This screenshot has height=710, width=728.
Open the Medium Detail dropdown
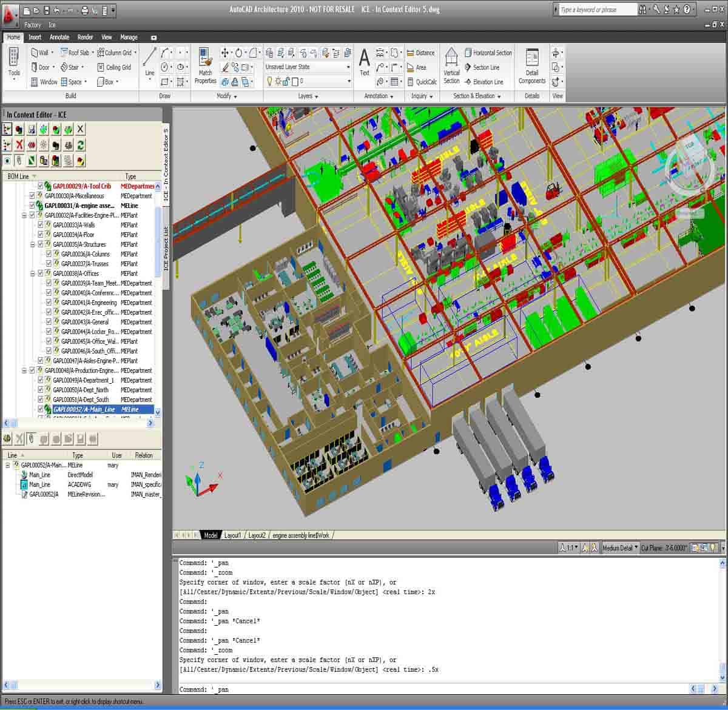(621, 548)
